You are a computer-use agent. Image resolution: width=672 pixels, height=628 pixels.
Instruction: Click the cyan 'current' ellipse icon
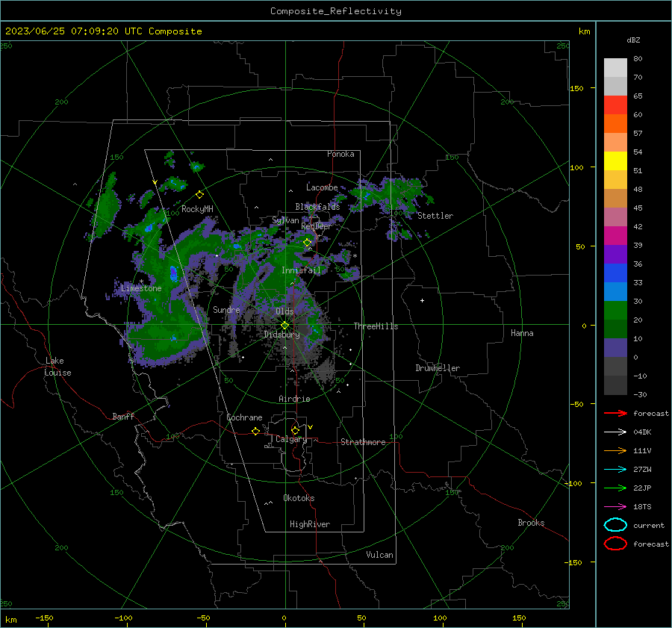point(615,525)
